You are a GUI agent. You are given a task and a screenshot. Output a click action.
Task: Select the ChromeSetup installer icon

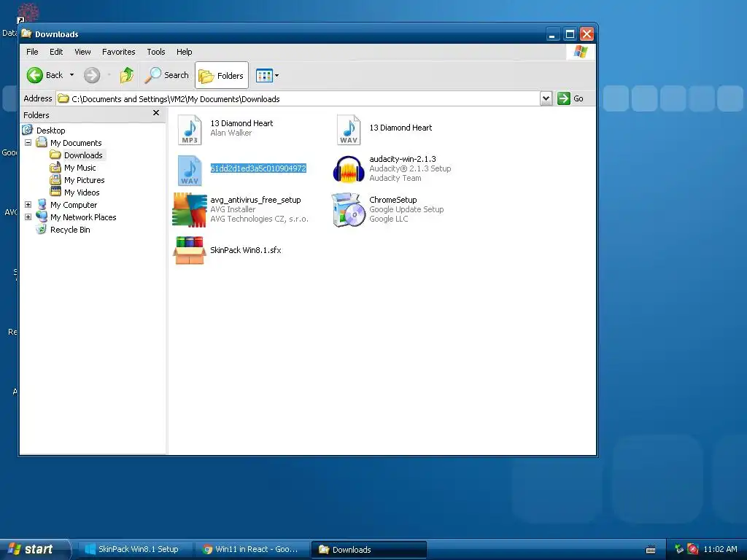pos(348,209)
